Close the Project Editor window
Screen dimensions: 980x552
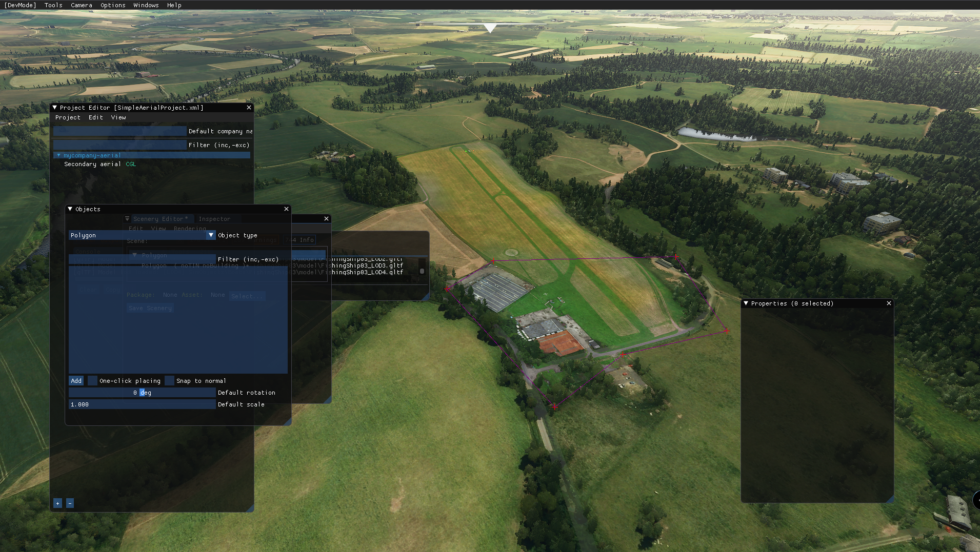tap(249, 108)
